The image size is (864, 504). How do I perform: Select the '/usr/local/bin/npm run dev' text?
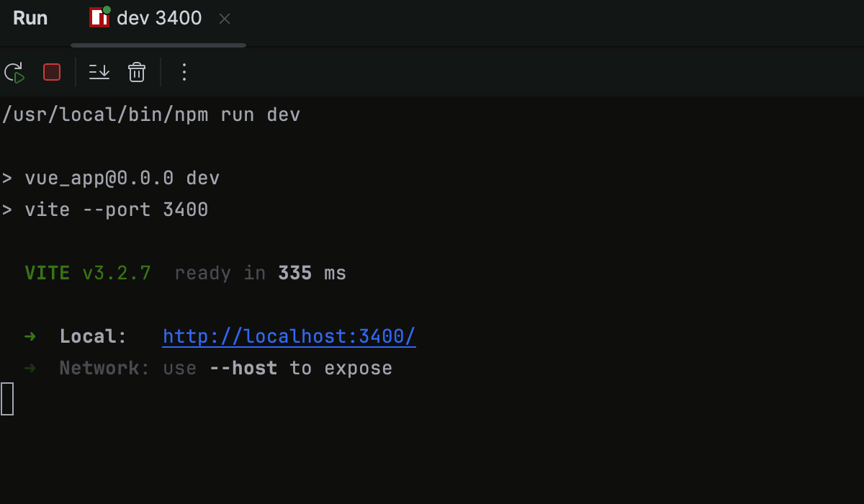pyautogui.click(x=150, y=114)
